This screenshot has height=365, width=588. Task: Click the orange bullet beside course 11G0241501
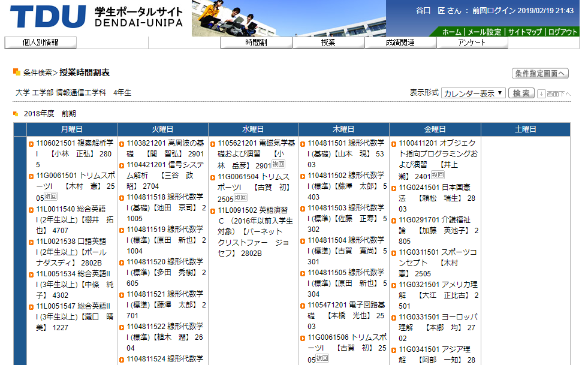tap(394, 189)
